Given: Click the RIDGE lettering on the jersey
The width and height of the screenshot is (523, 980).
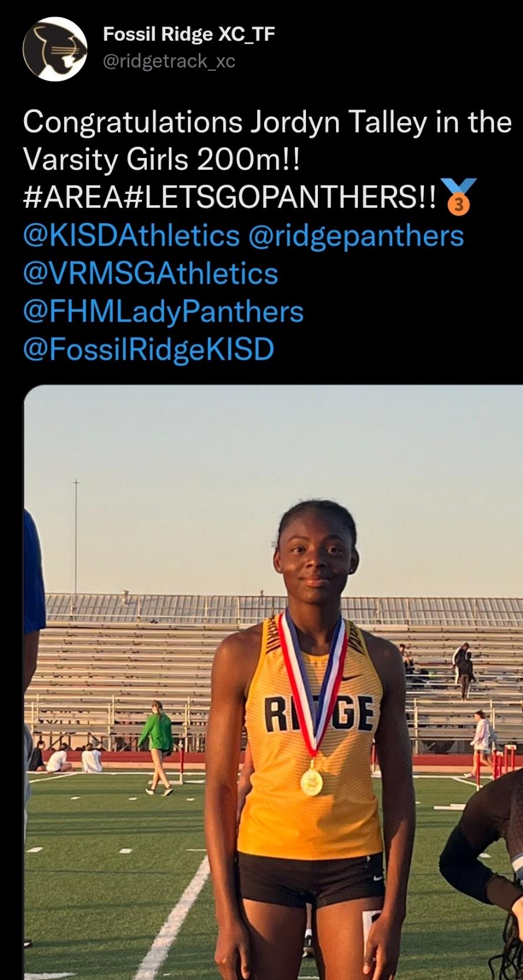Looking at the screenshot, I should click(318, 714).
